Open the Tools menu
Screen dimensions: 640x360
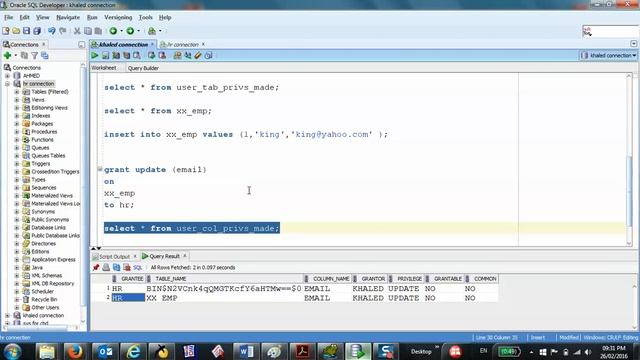145,18
